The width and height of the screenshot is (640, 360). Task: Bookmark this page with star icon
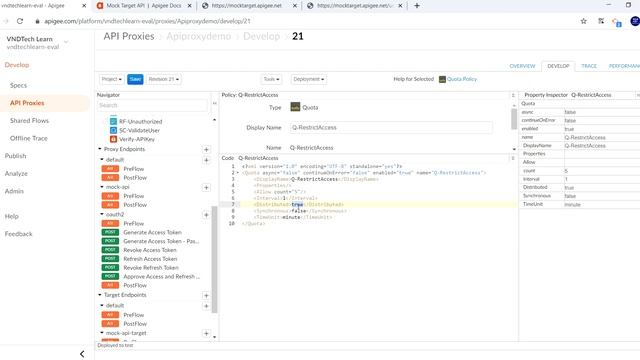click(583, 21)
